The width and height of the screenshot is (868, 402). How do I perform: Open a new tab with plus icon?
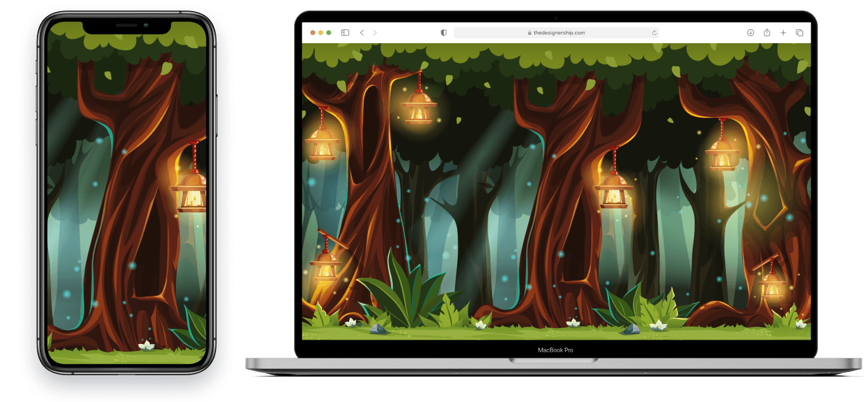tap(783, 32)
